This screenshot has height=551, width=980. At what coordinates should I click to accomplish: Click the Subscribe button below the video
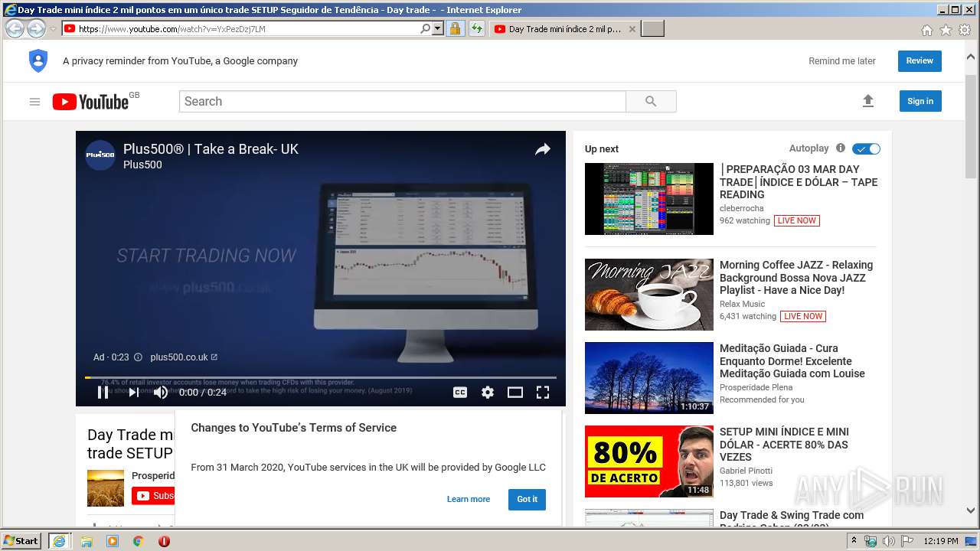click(x=153, y=496)
